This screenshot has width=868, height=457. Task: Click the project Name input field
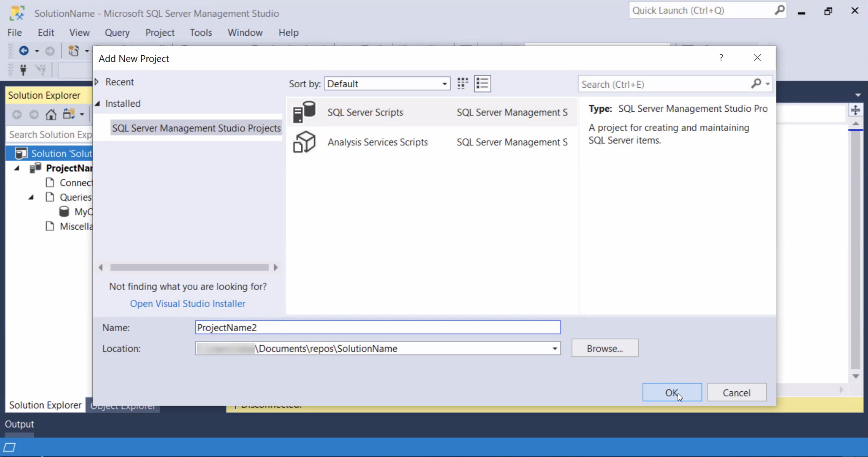click(x=378, y=327)
